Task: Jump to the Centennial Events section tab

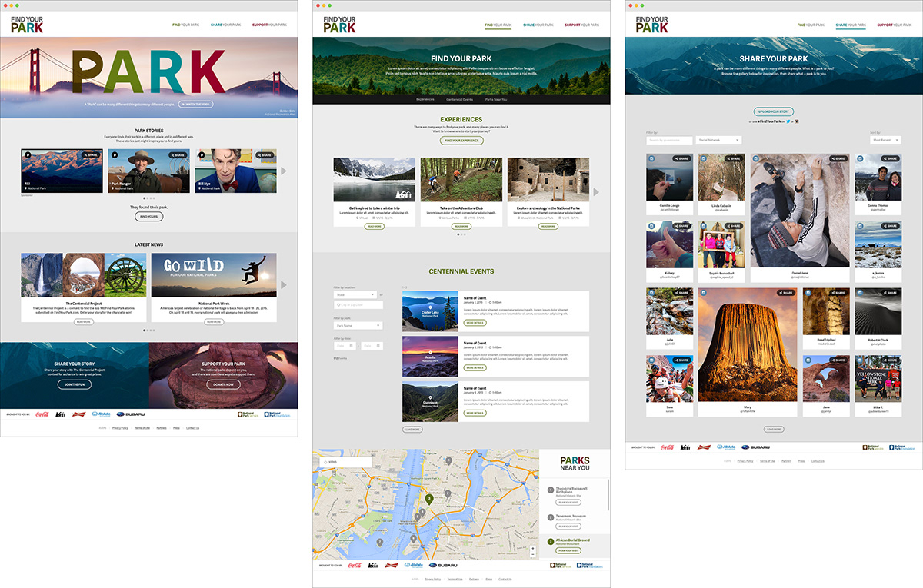Action: point(461,99)
